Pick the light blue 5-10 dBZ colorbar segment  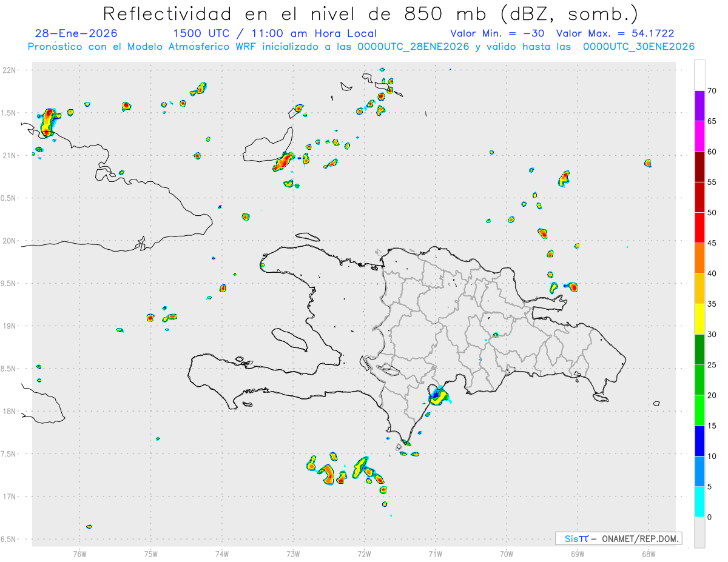coord(700,471)
